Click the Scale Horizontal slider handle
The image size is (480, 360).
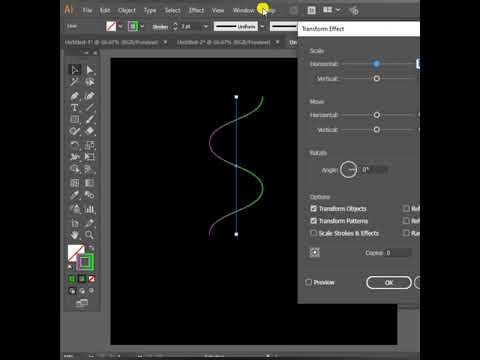[376, 64]
